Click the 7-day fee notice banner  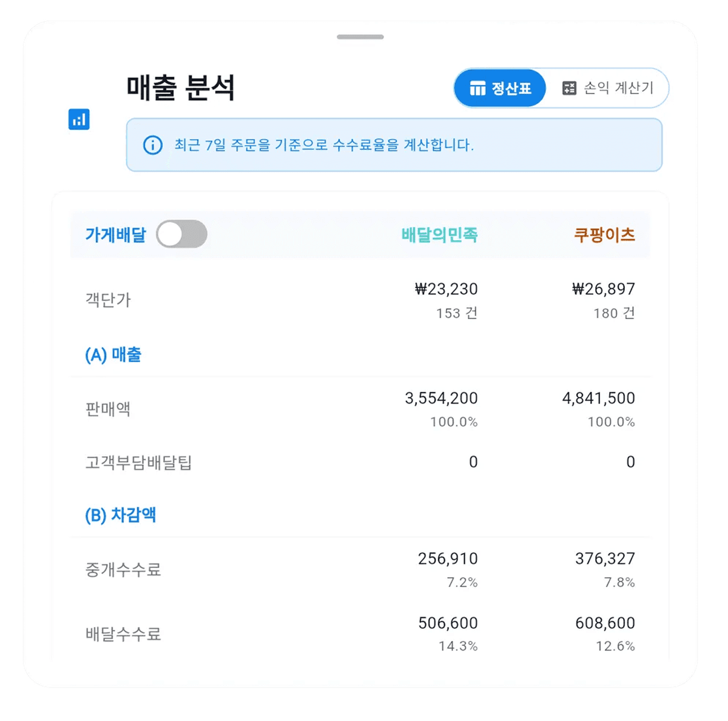coord(394,145)
